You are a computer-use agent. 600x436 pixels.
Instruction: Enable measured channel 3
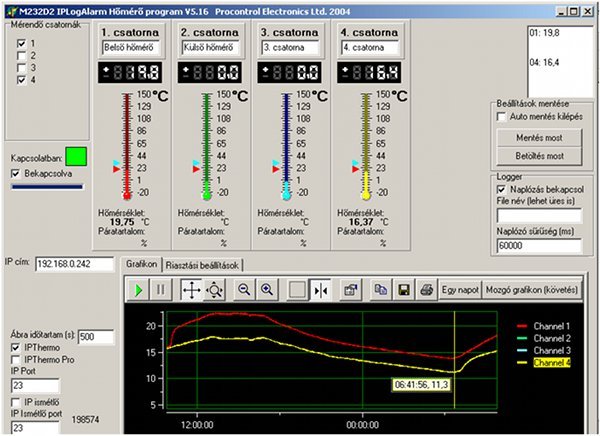(21, 68)
